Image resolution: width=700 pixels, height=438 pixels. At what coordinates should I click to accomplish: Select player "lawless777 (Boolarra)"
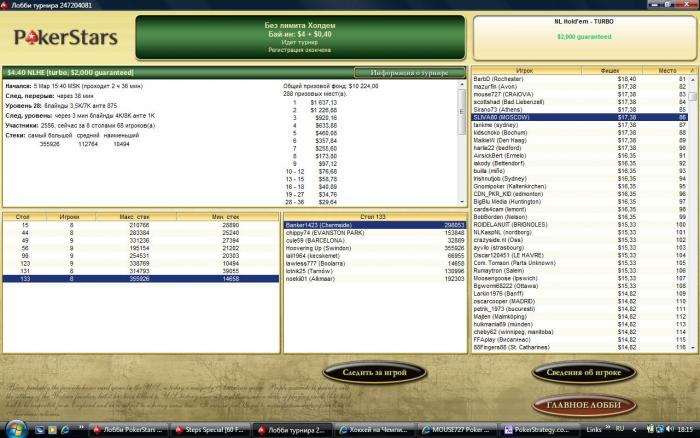(x=375, y=263)
